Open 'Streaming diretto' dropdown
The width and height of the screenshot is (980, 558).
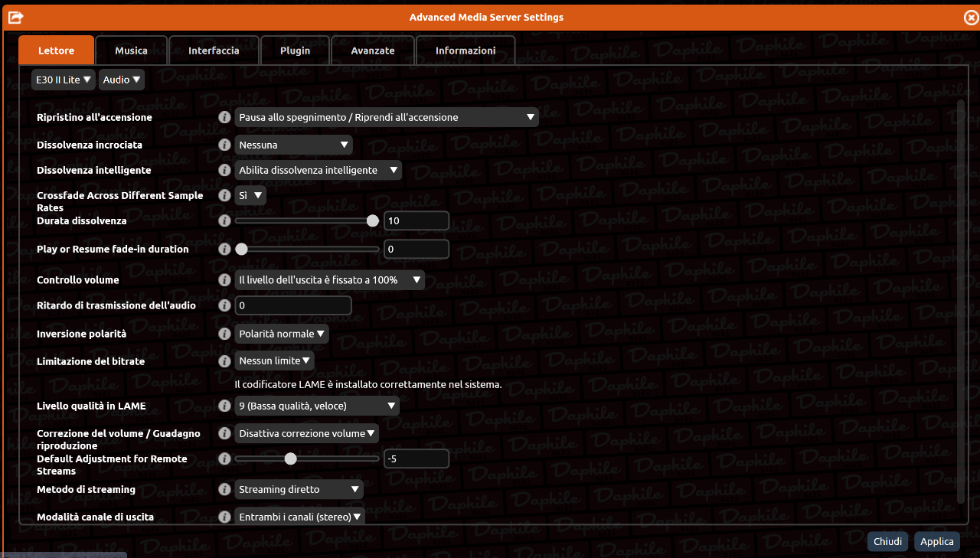pos(299,489)
